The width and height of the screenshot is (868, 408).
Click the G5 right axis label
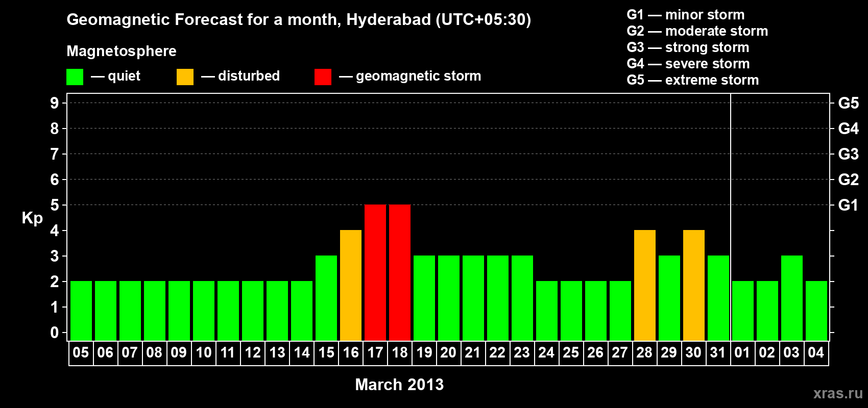[849, 103]
